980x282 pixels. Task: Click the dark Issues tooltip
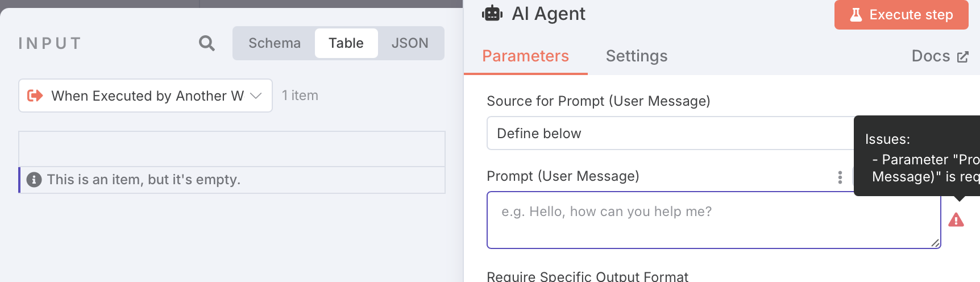(x=917, y=156)
